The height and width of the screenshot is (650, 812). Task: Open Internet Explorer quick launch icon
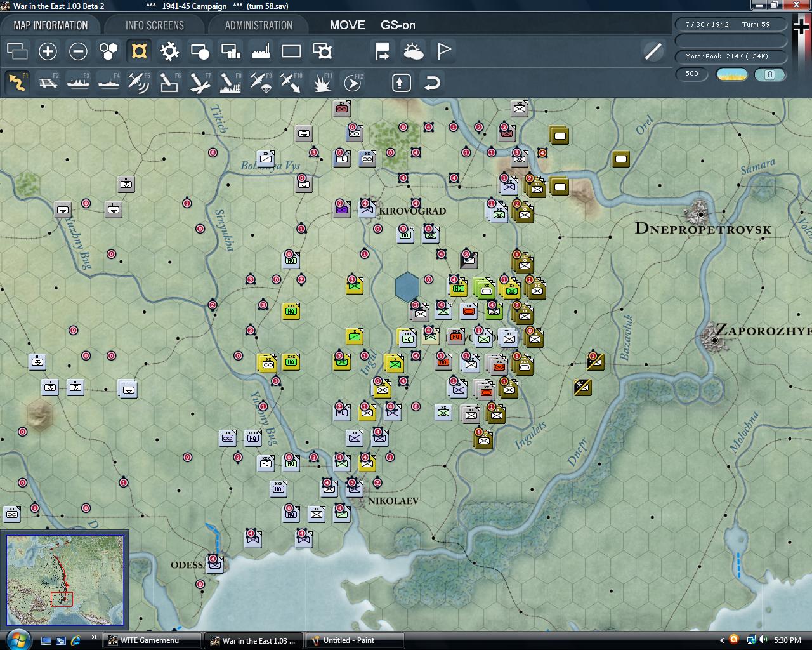click(76, 640)
